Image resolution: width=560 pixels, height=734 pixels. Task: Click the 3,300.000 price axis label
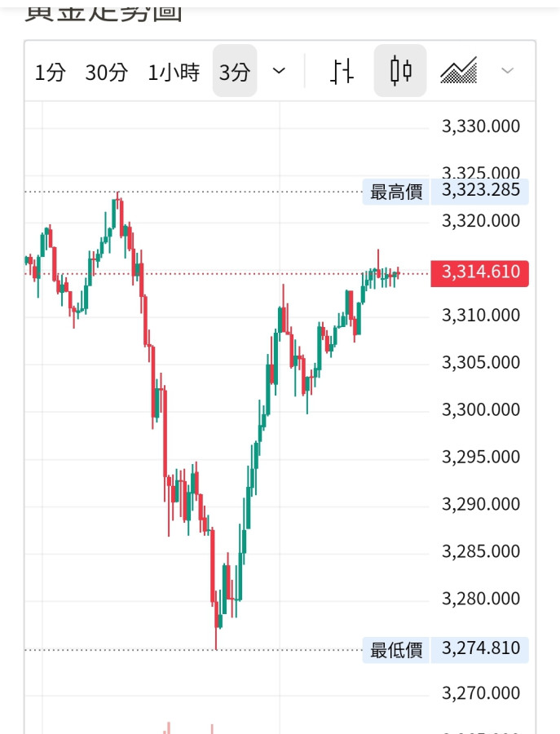pyautogui.click(x=481, y=409)
